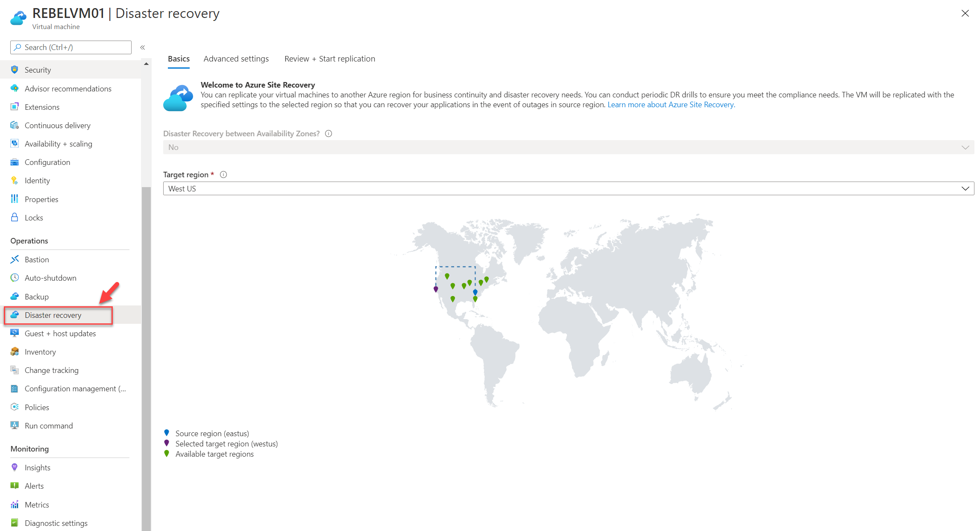
Task: Close the Disaster recovery blade
Action: pos(965,13)
